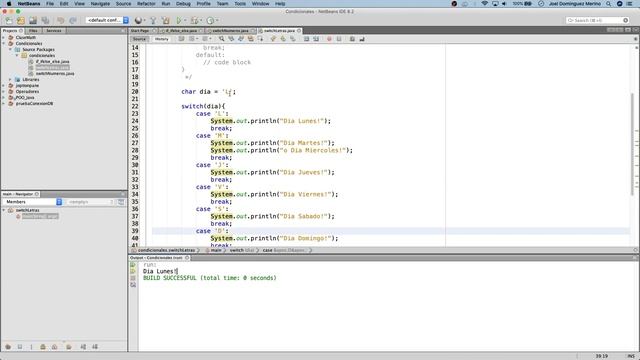Click Toggle Rectangular Selection icon in editor toolbar

coord(260,39)
